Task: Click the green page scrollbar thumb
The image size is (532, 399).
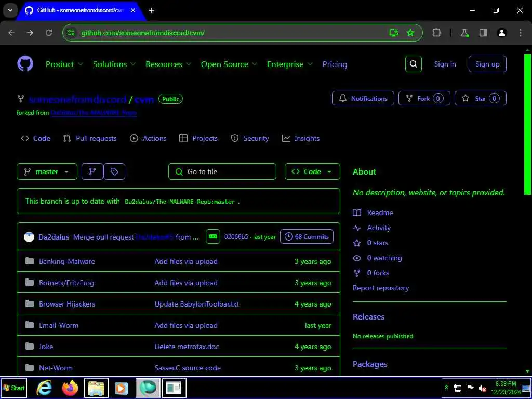Action: (527, 124)
